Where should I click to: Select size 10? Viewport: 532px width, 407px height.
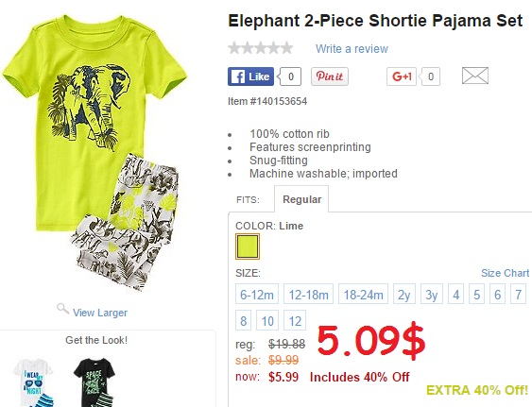point(267,320)
